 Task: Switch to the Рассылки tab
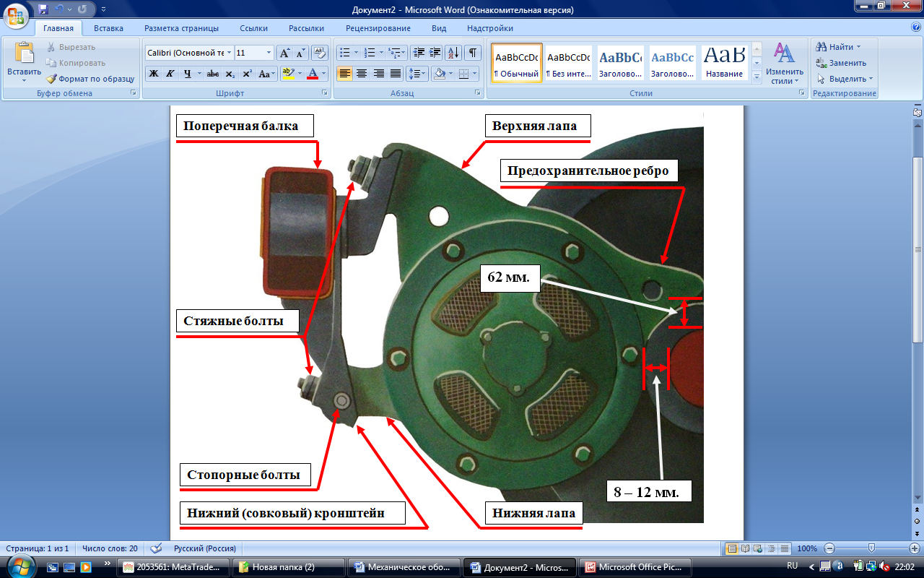[306, 28]
